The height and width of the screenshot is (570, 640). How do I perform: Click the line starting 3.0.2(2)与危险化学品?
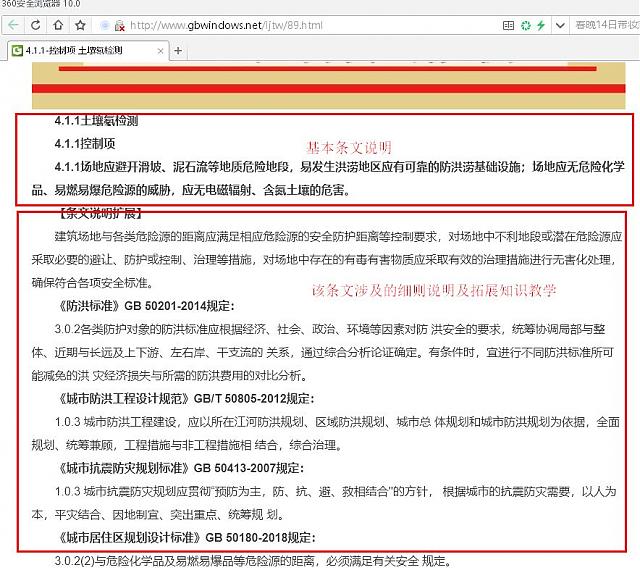click(x=253, y=561)
